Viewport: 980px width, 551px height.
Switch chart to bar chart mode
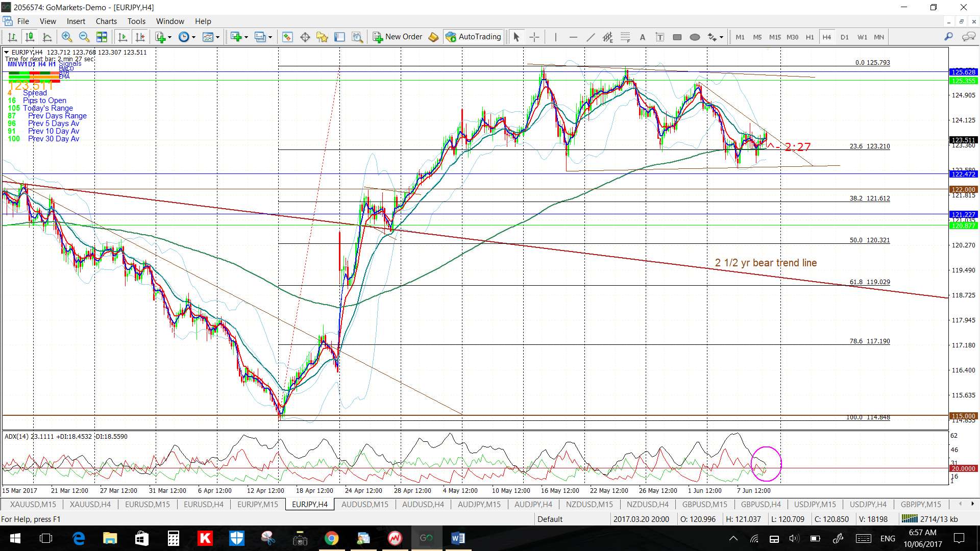(13, 37)
